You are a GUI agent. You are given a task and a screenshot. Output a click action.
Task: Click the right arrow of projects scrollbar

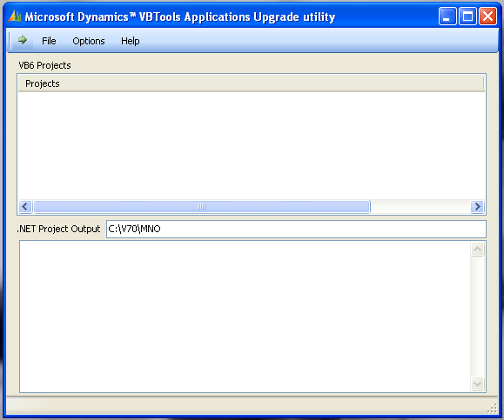(x=477, y=206)
